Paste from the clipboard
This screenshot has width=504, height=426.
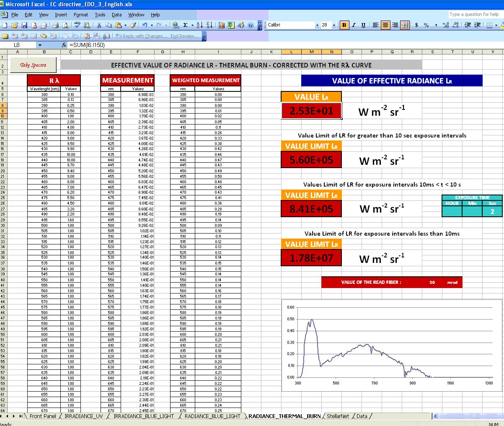118,26
